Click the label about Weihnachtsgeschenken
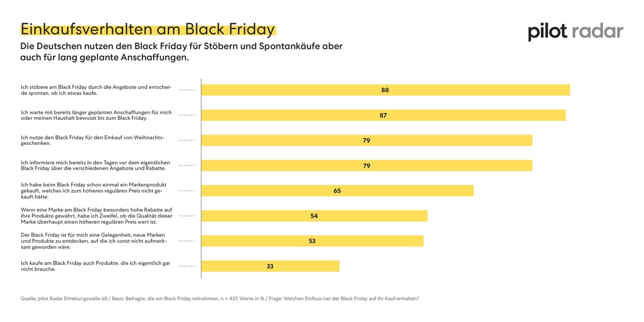Screen dimensions: 644x322 coord(91,141)
